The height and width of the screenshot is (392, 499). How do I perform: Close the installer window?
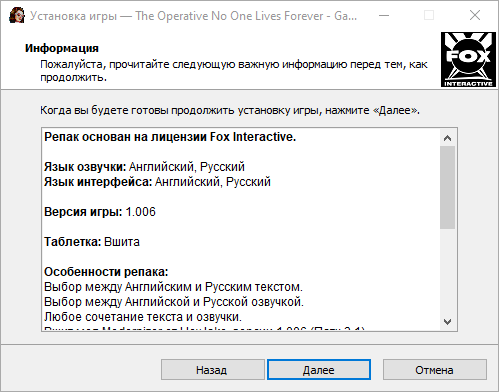(x=475, y=15)
